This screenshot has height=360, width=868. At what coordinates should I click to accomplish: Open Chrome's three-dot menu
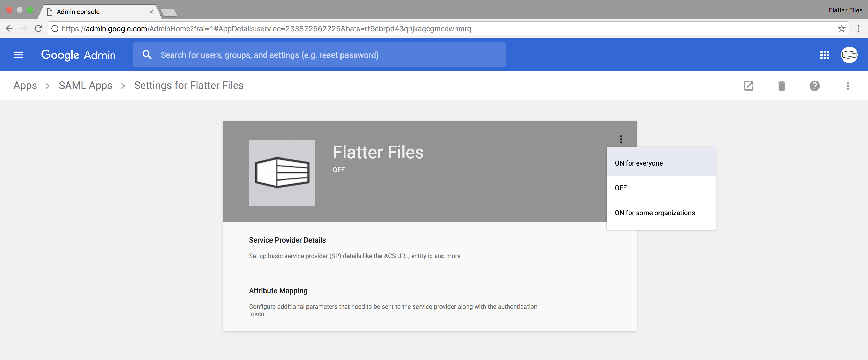(x=858, y=29)
